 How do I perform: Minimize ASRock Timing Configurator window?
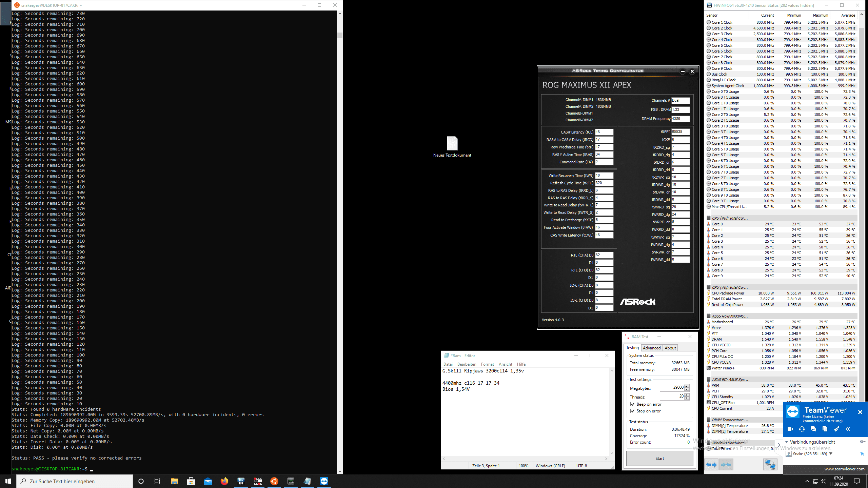point(683,71)
